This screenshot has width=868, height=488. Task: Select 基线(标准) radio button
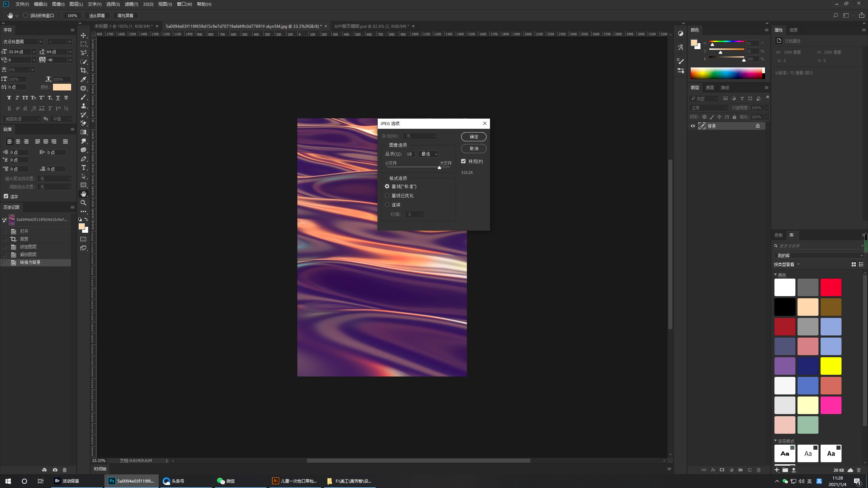tap(387, 186)
